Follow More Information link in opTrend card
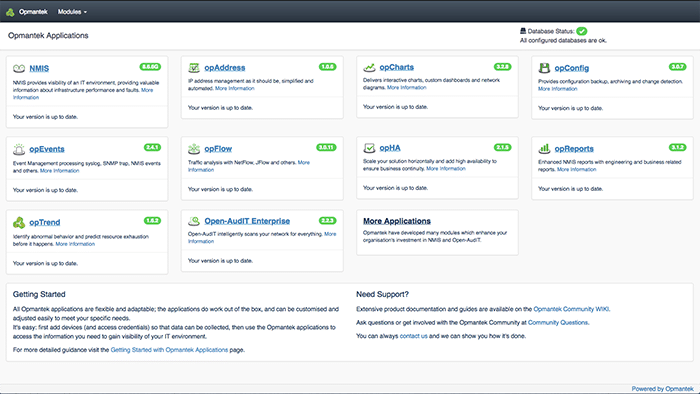The image size is (700, 394). coord(75,244)
